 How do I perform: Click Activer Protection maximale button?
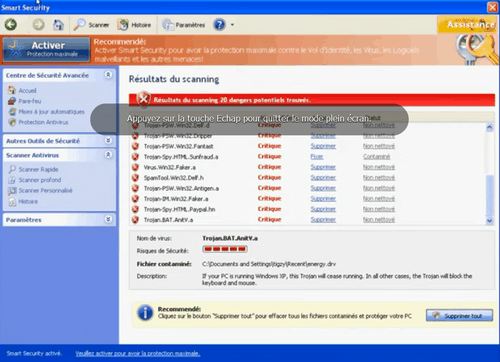(x=46, y=49)
